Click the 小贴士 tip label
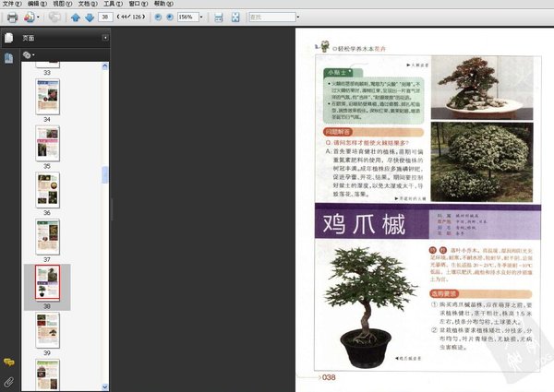Screen dimensions: 554x392 (x=336, y=72)
